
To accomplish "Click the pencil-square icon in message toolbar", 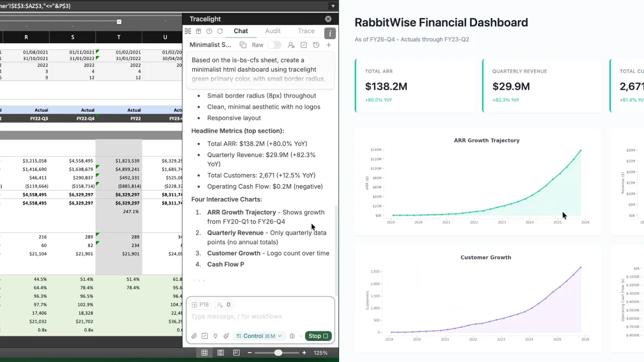I will click(205, 336).
